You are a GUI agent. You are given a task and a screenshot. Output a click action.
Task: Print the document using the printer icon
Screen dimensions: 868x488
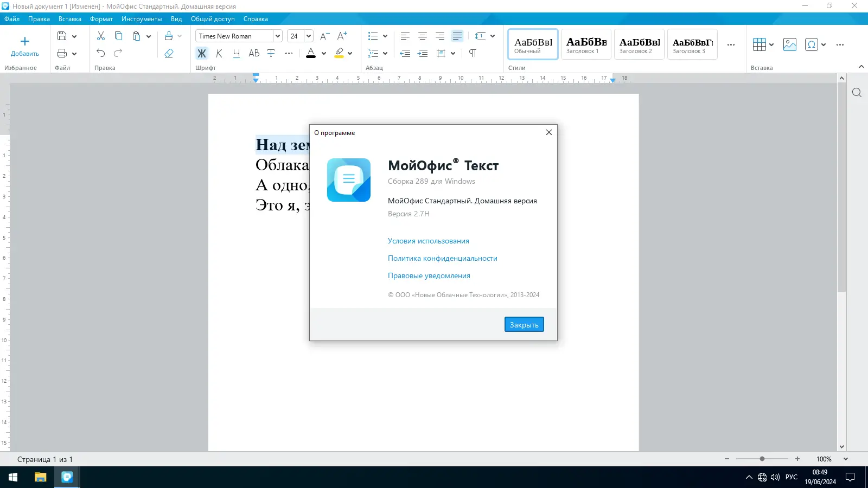[62, 53]
